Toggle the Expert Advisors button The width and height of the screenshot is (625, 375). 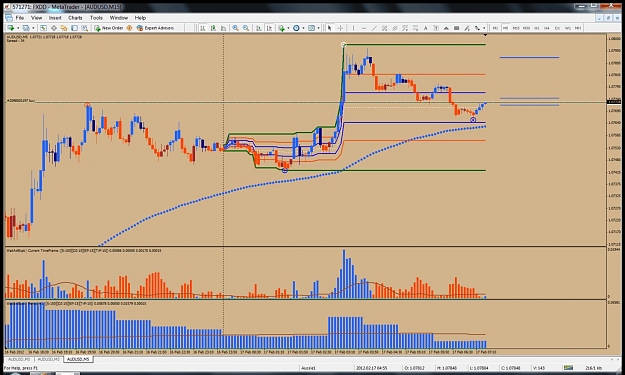pos(155,28)
